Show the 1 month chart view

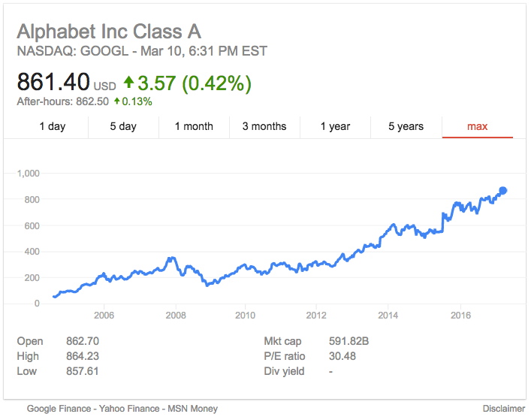[x=194, y=126]
